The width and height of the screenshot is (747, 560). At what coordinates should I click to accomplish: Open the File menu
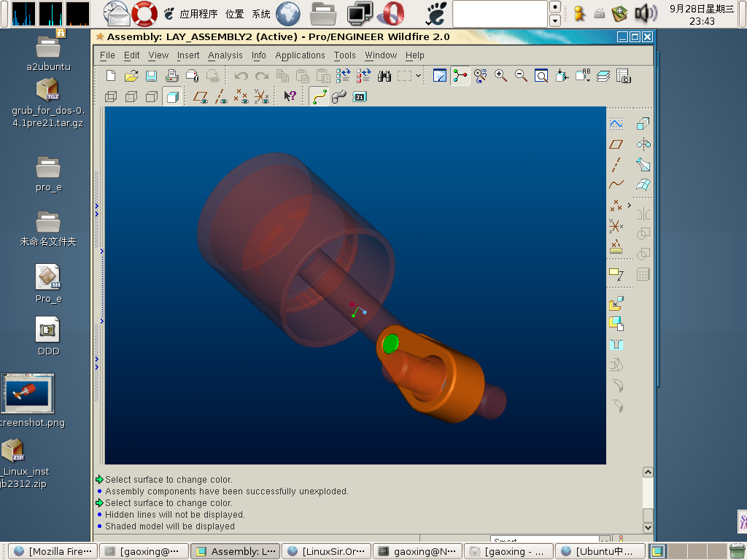click(x=107, y=55)
